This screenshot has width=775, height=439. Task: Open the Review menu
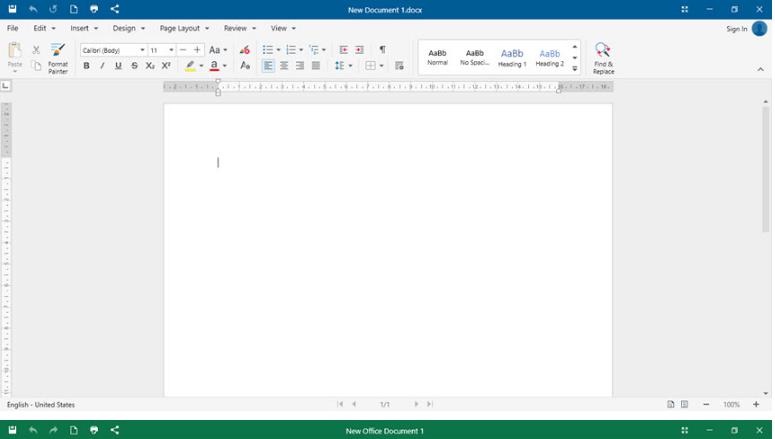tap(240, 28)
